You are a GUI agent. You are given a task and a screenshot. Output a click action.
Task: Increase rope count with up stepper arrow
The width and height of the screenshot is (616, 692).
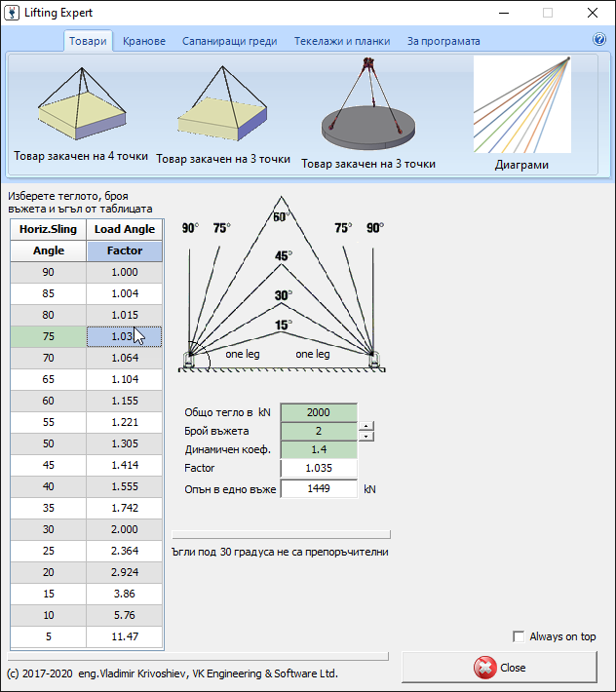pos(366,426)
